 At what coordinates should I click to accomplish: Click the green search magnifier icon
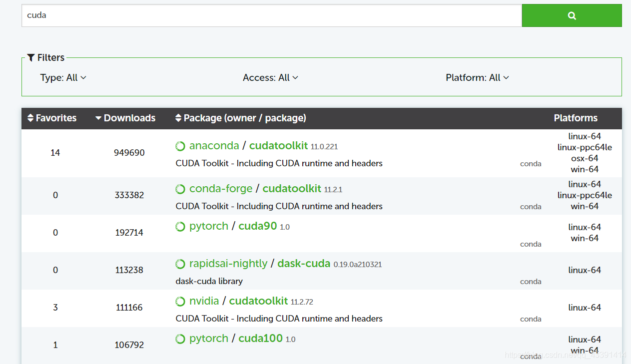click(572, 15)
